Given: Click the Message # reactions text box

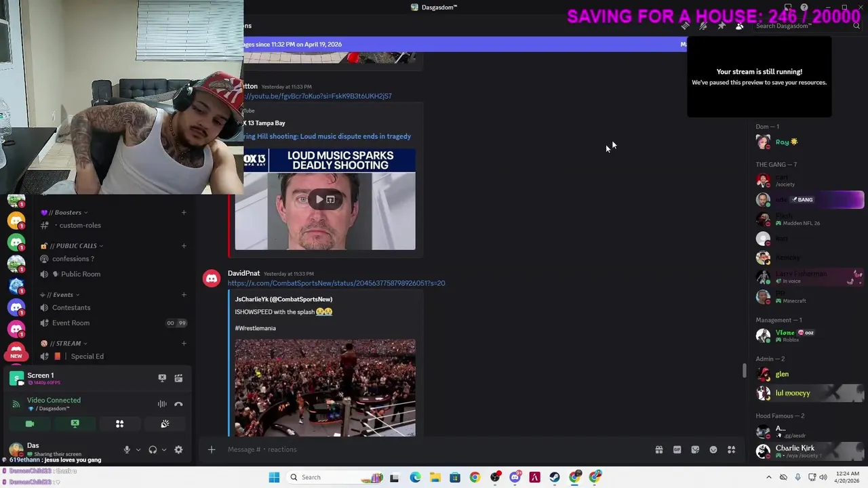Looking at the screenshot, I should (434, 449).
